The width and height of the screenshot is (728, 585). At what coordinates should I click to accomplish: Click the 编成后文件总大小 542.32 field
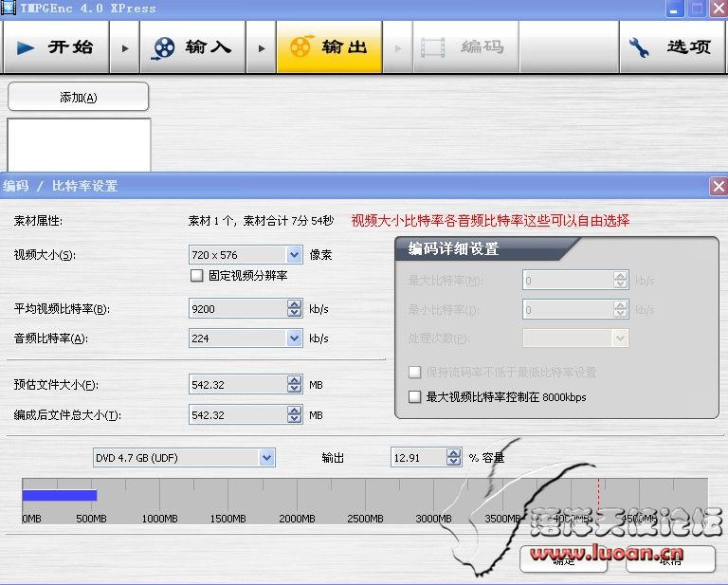tap(238, 414)
